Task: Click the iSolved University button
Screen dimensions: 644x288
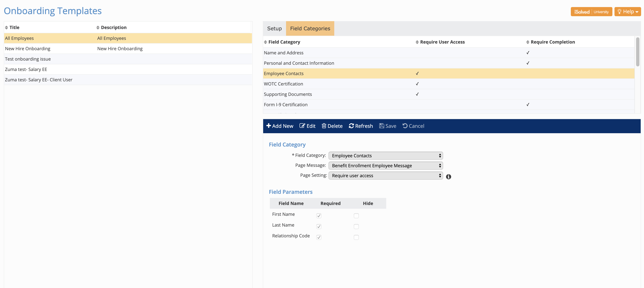Action: point(591,11)
